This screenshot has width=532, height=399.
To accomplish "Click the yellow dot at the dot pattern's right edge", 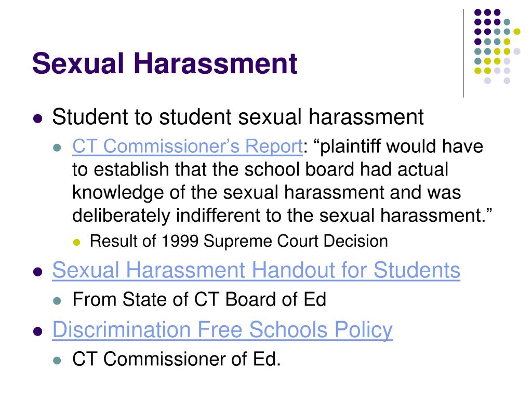I will tap(517, 32).
